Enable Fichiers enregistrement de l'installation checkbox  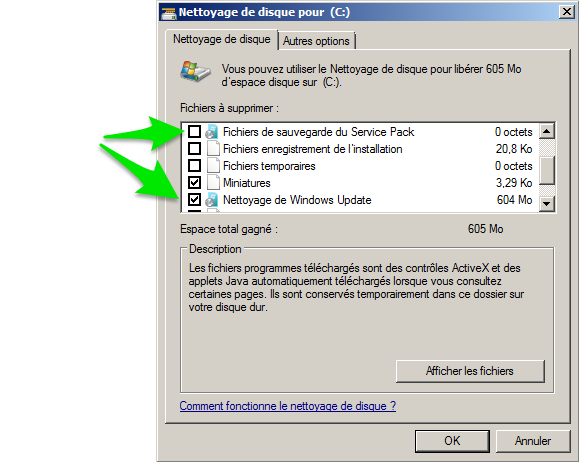pos(195,148)
